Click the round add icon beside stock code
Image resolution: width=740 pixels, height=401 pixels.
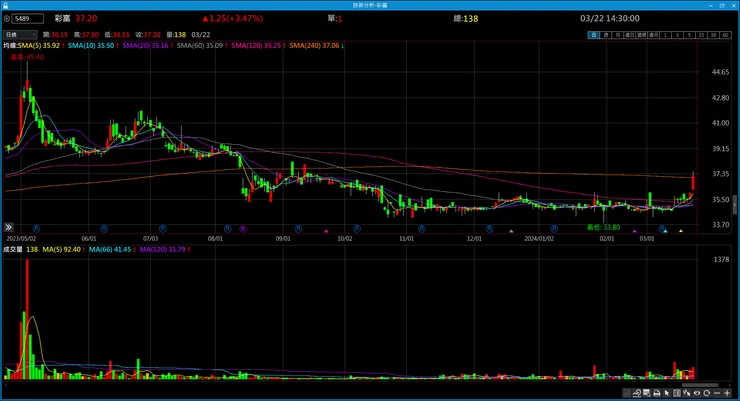pos(7,19)
